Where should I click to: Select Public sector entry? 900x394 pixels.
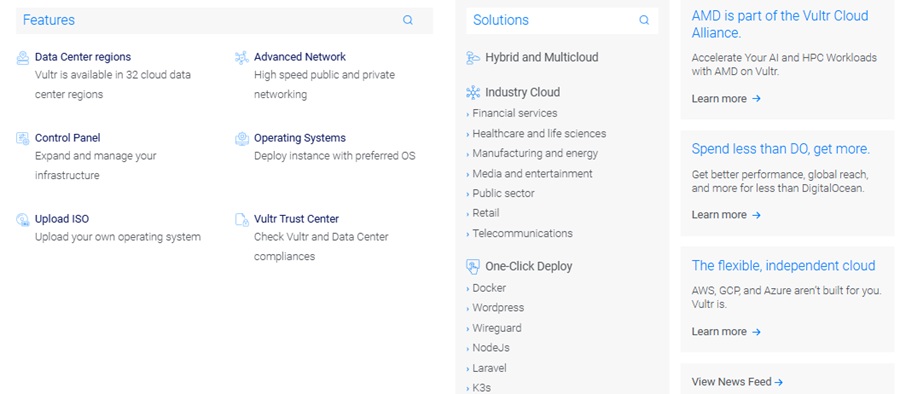[x=503, y=194]
